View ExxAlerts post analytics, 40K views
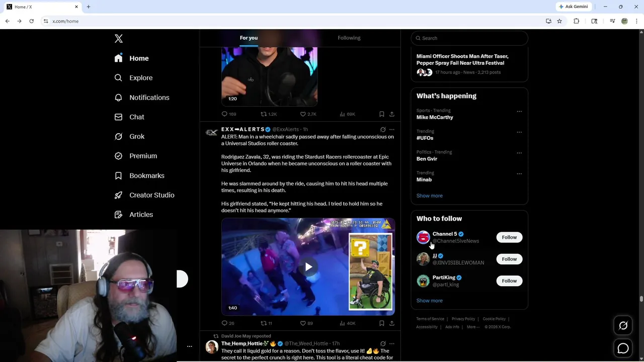 coord(347,323)
